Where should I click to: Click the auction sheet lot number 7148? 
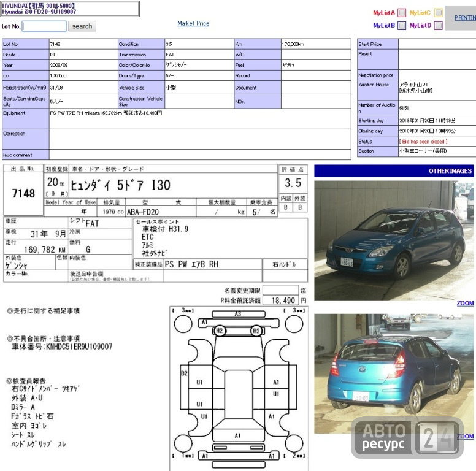pyautogui.click(x=23, y=193)
